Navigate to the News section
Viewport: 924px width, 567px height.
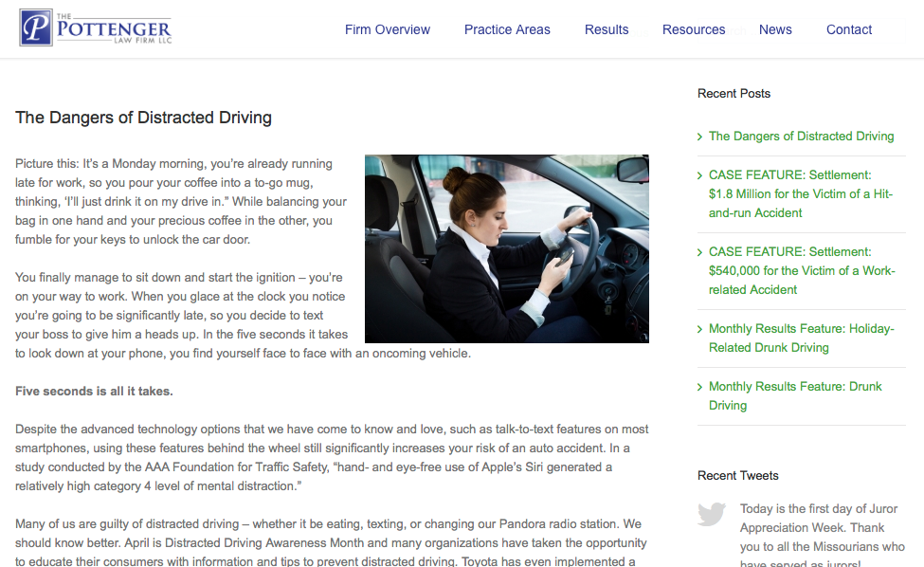click(x=775, y=29)
